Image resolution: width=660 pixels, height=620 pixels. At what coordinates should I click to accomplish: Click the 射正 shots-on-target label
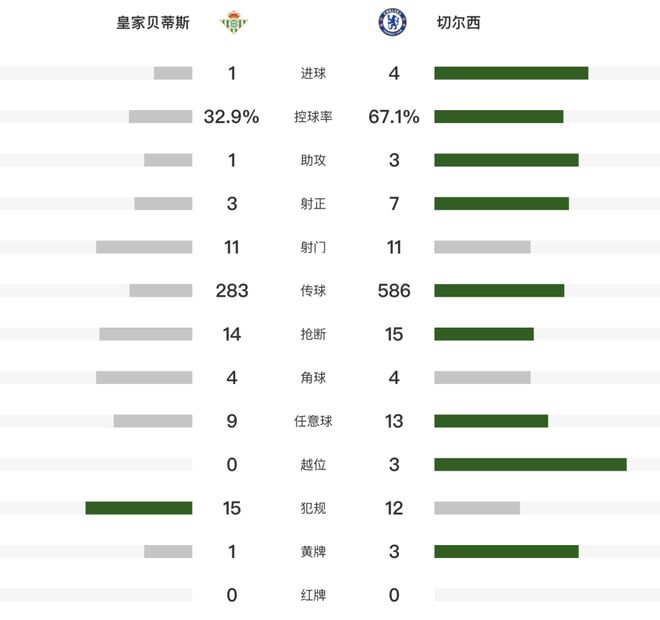pyautogui.click(x=313, y=204)
